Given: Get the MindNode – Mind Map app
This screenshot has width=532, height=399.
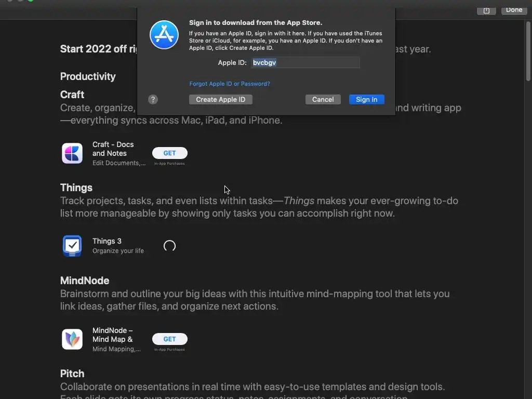Looking at the screenshot, I should pyautogui.click(x=170, y=339).
